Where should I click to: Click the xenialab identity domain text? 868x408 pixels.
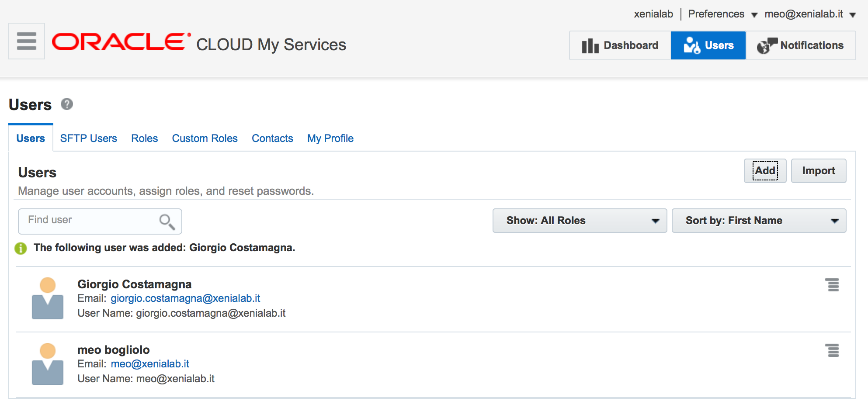pyautogui.click(x=653, y=14)
